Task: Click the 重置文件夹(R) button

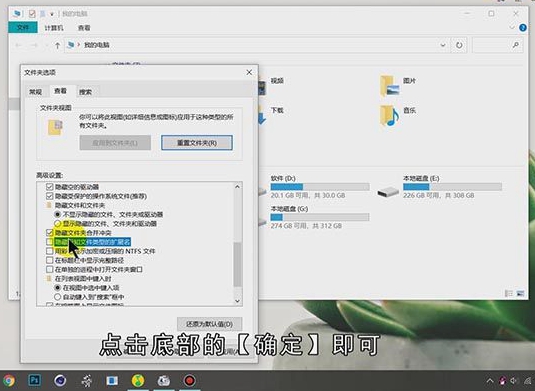Action: point(197,143)
